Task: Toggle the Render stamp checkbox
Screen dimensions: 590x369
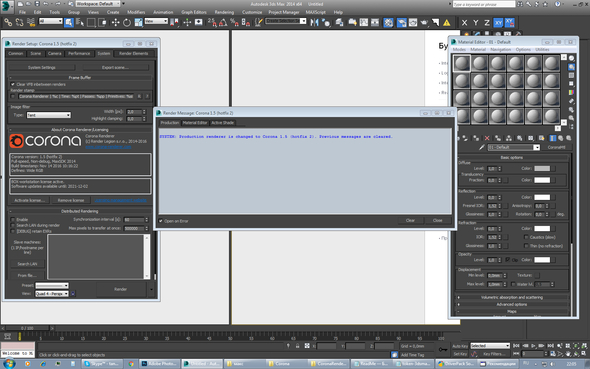Action: pos(13,96)
